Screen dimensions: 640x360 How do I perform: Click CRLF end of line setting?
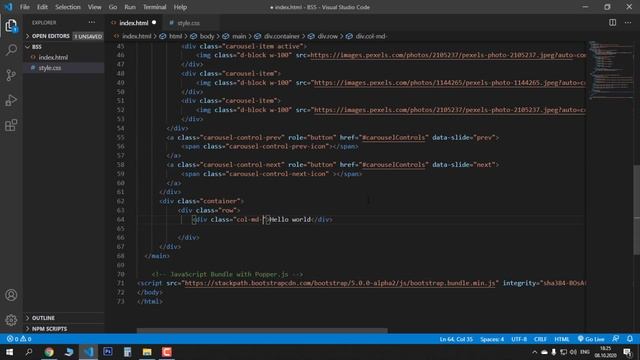[x=540, y=339]
